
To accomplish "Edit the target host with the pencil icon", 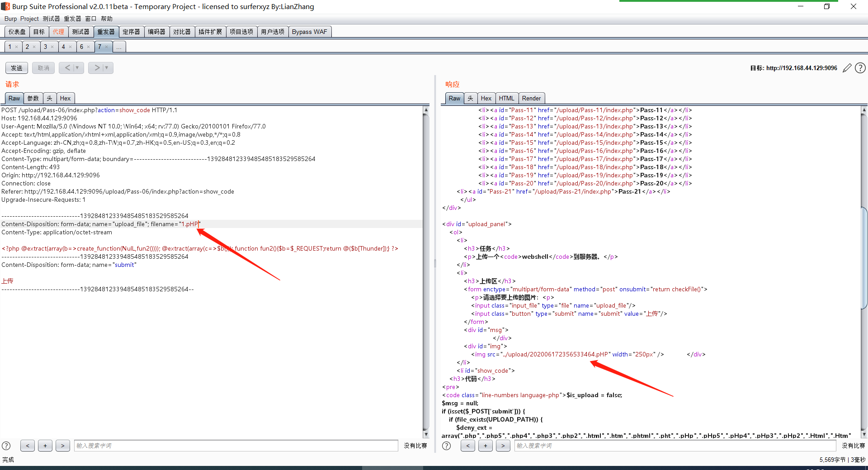I will (847, 68).
